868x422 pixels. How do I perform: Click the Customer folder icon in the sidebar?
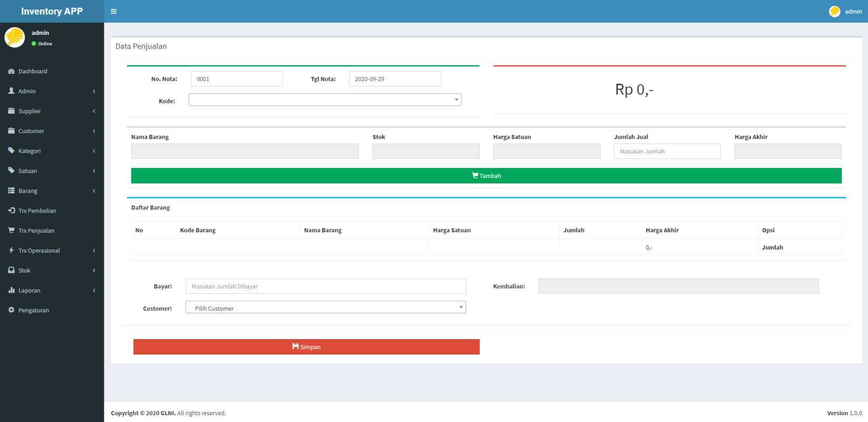[11, 131]
